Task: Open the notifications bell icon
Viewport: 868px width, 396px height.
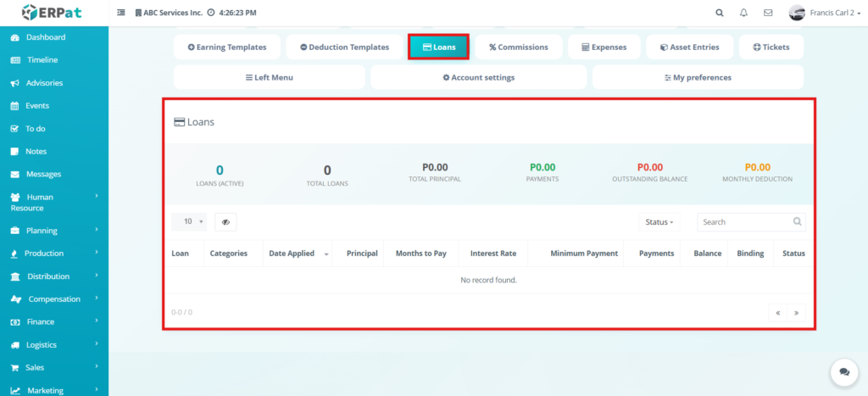Action: click(x=743, y=13)
